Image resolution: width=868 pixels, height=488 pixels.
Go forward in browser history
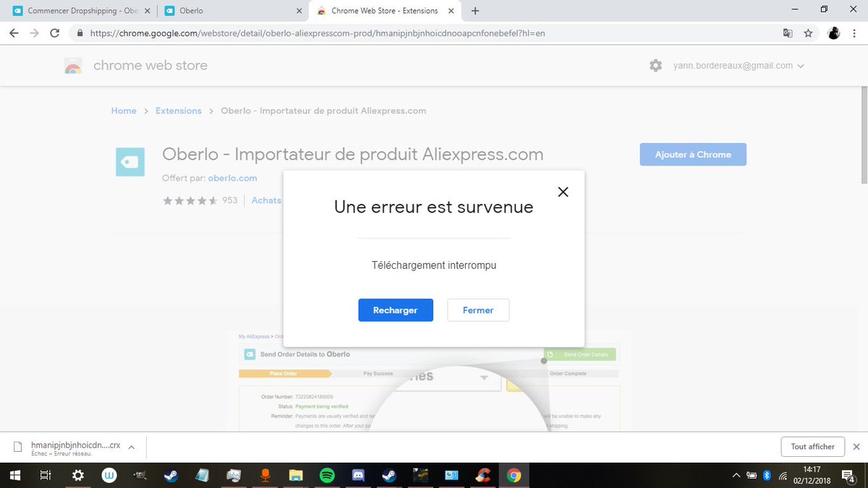tap(34, 33)
